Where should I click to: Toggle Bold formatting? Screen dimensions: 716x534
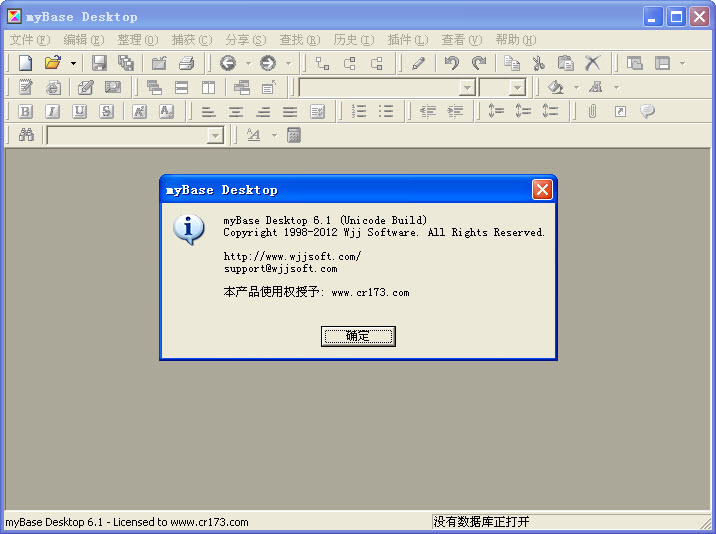coord(25,111)
